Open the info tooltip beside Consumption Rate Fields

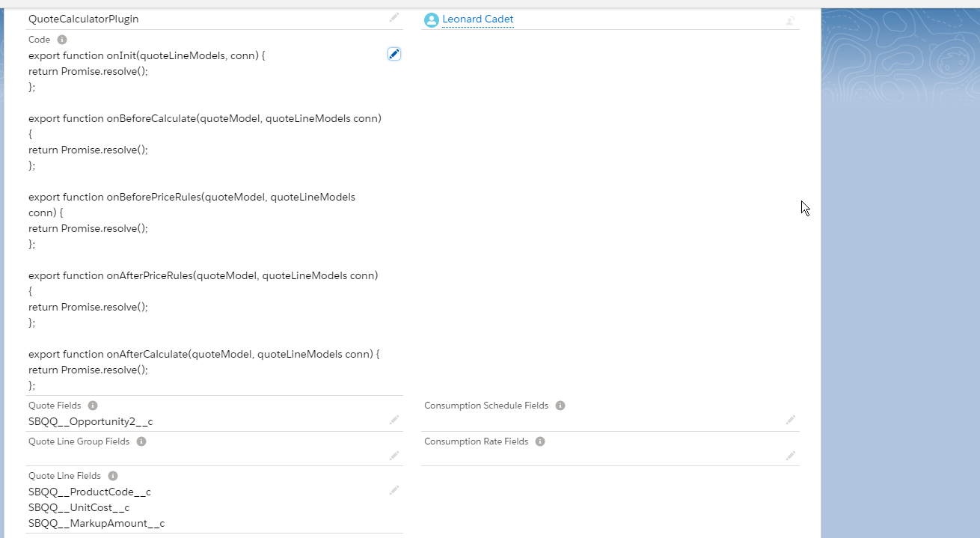click(539, 441)
